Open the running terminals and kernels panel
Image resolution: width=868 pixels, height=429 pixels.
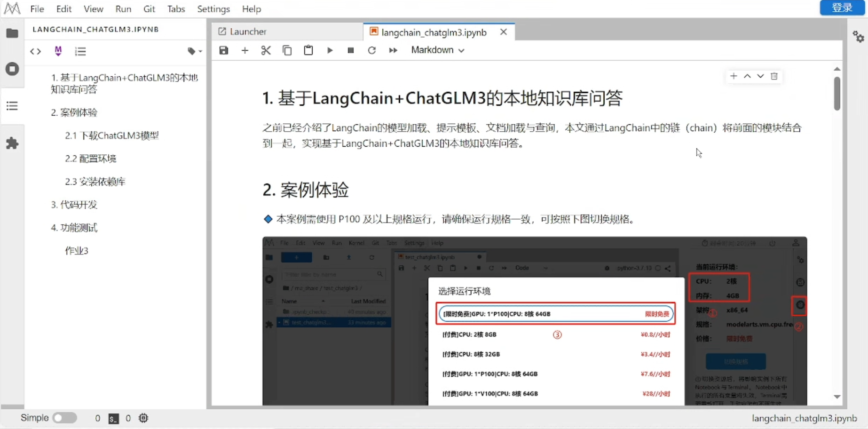(13, 69)
